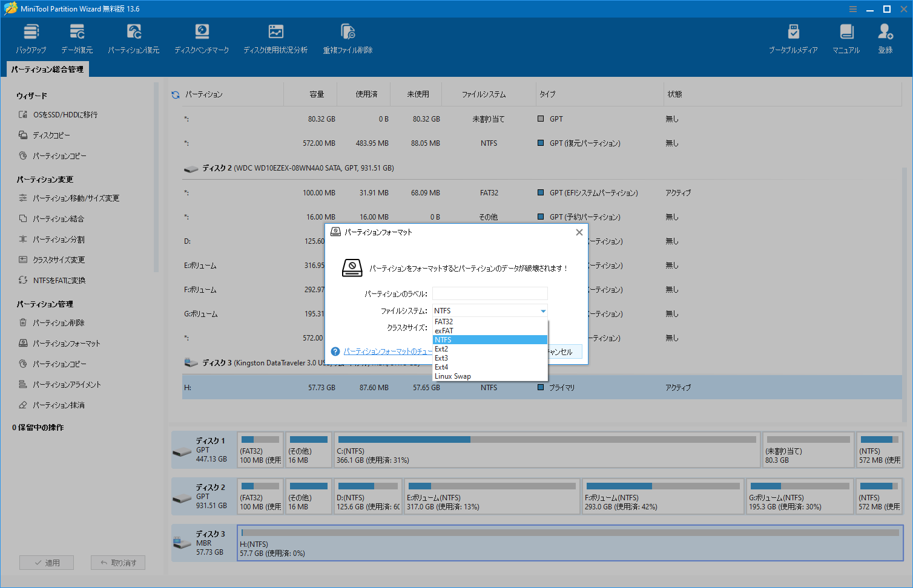
Task: Launch ディスクベンチマーク from the toolbar
Action: 202,38
